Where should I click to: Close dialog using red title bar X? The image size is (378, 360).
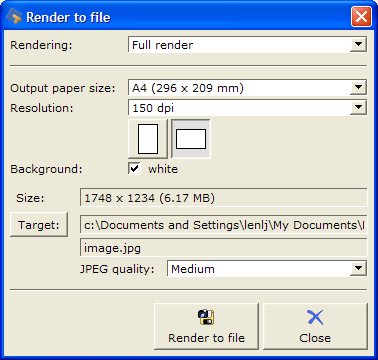(x=361, y=17)
